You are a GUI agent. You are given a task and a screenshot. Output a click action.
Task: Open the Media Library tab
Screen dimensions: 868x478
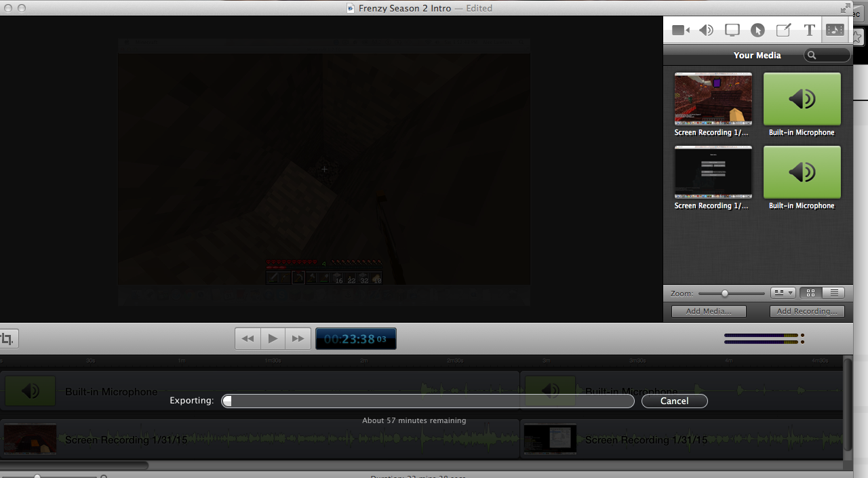(835, 30)
